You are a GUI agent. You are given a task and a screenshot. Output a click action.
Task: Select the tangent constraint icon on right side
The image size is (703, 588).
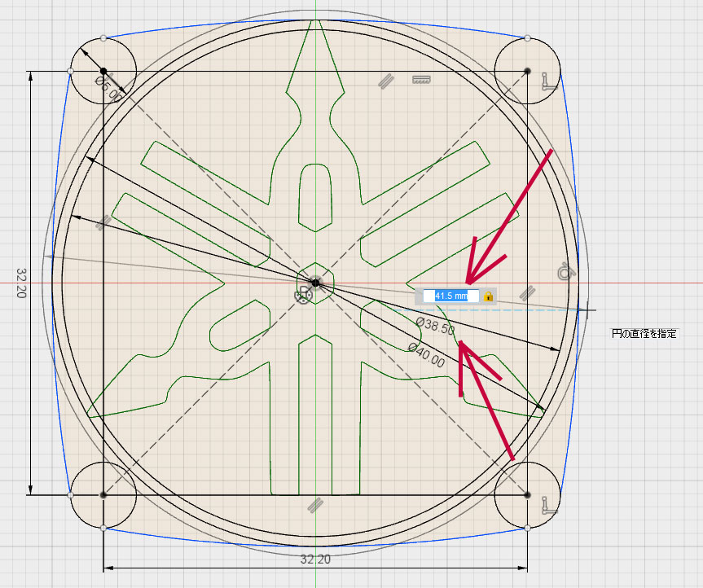point(564,272)
